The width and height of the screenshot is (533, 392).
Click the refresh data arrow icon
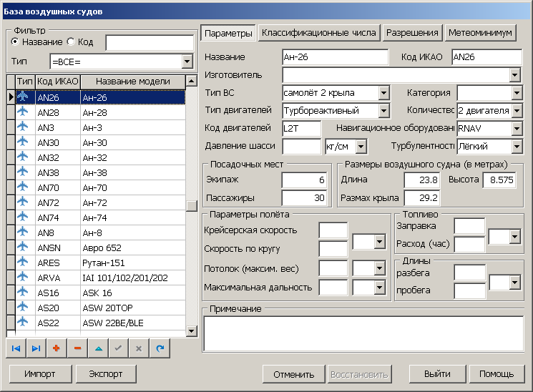(x=160, y=348)
